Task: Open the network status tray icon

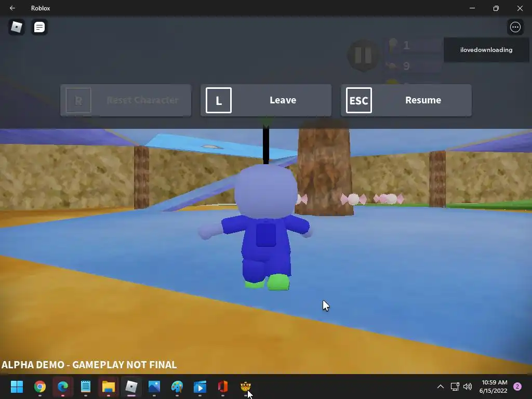Action: (455, 387)
